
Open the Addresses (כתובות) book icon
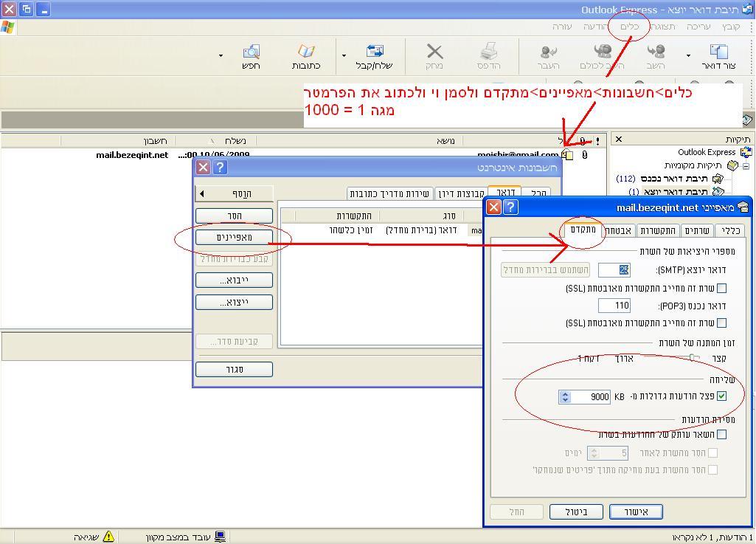(x=306, y=51)
